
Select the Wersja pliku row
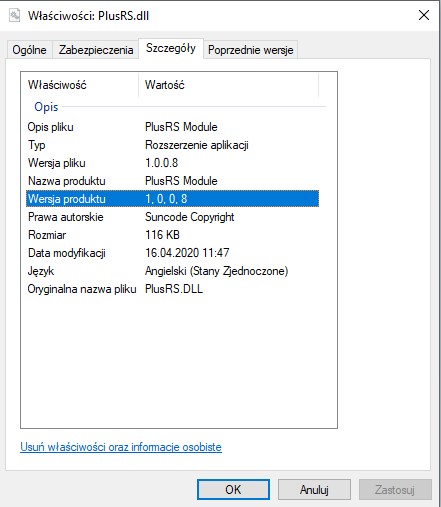pyautogui.click(x=172, y=163)
